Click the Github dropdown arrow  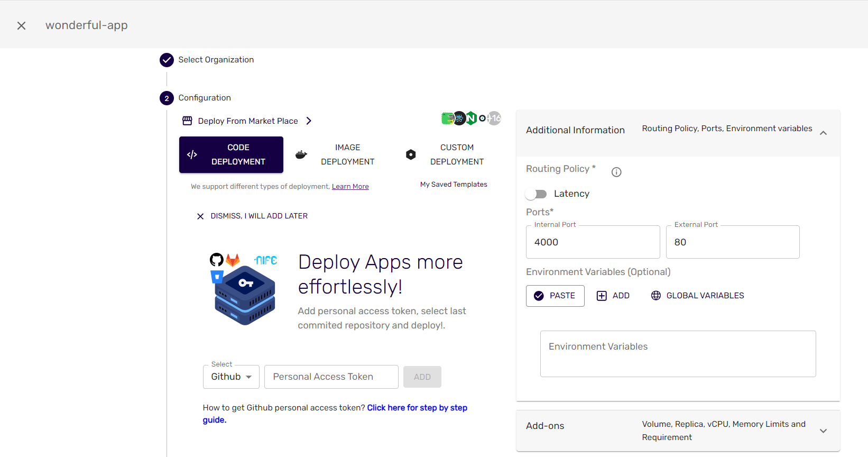[x=248, y=377]
